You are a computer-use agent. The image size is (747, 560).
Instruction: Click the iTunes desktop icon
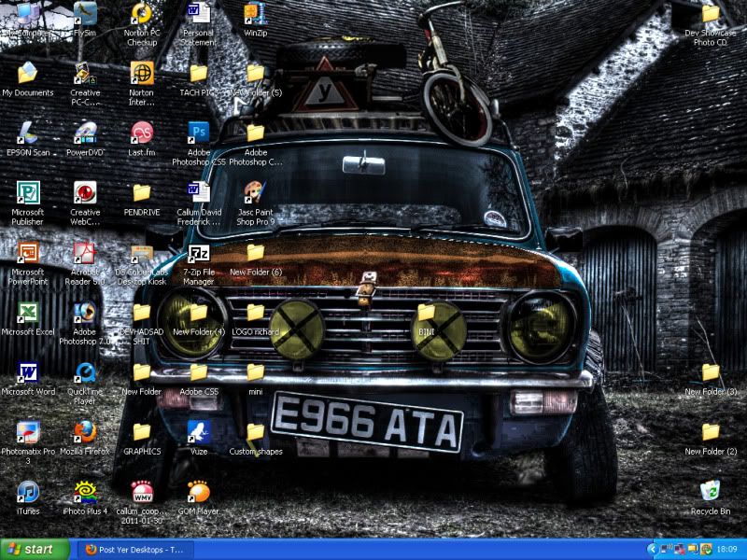(x=28, y=492)
